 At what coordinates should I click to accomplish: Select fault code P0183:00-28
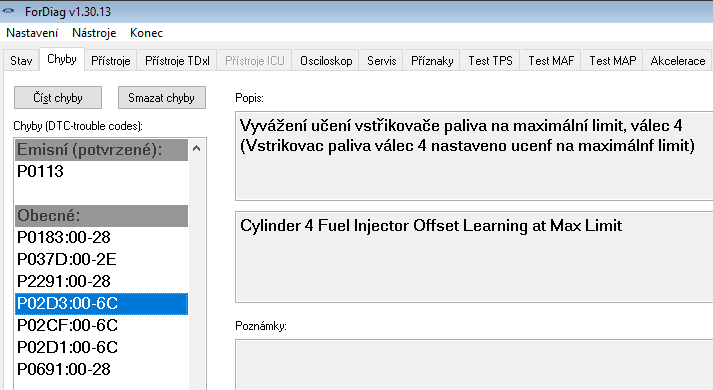tap(101, 237)
